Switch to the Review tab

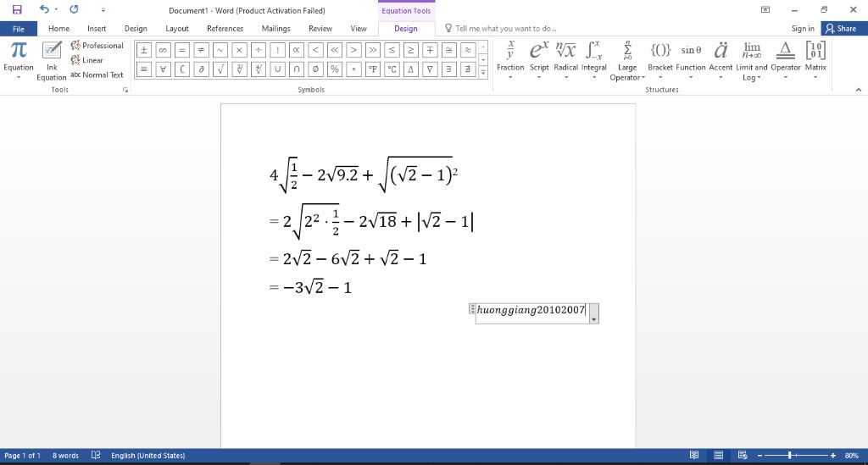click(320, 29)
